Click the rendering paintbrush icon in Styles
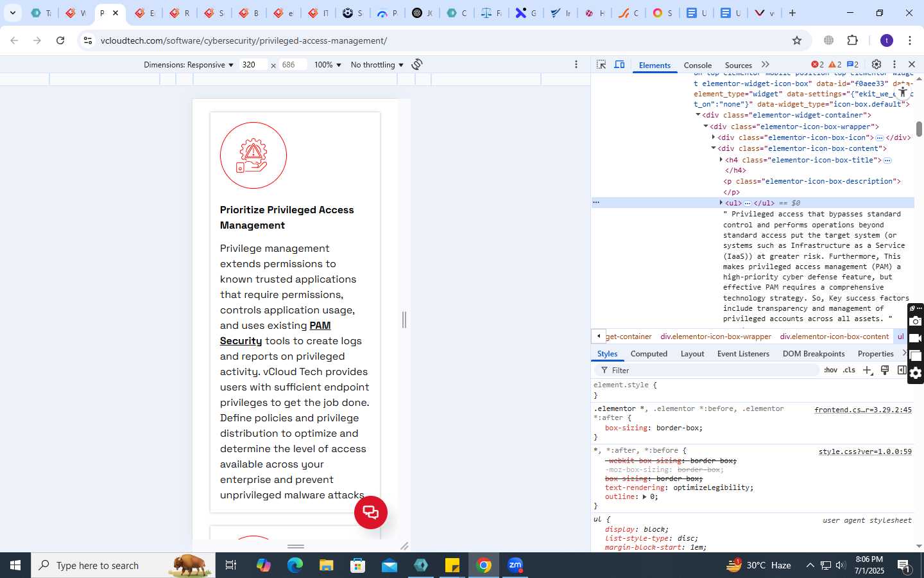924x578 pixels. coord(885,370)
